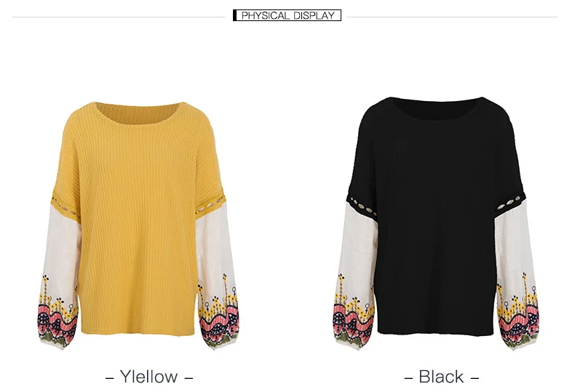Select the black sweater image

click(x=437, y=223)
